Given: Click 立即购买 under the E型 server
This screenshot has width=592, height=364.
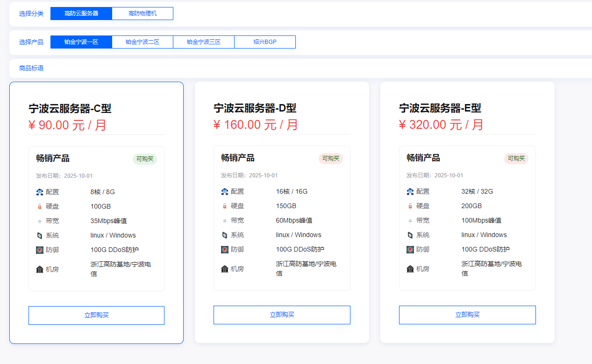Looking at the screenshot, I should 467,315.
